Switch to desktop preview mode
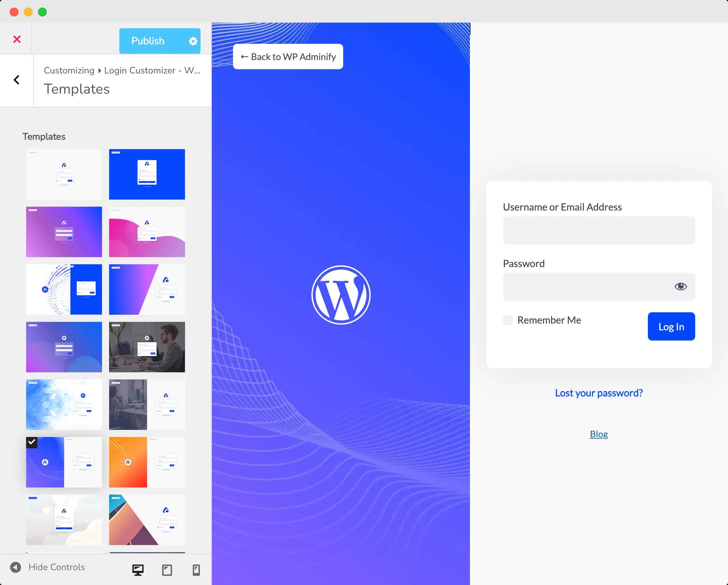Image resolution: width=728 pixels, height=585 pixels. (138, 570)
